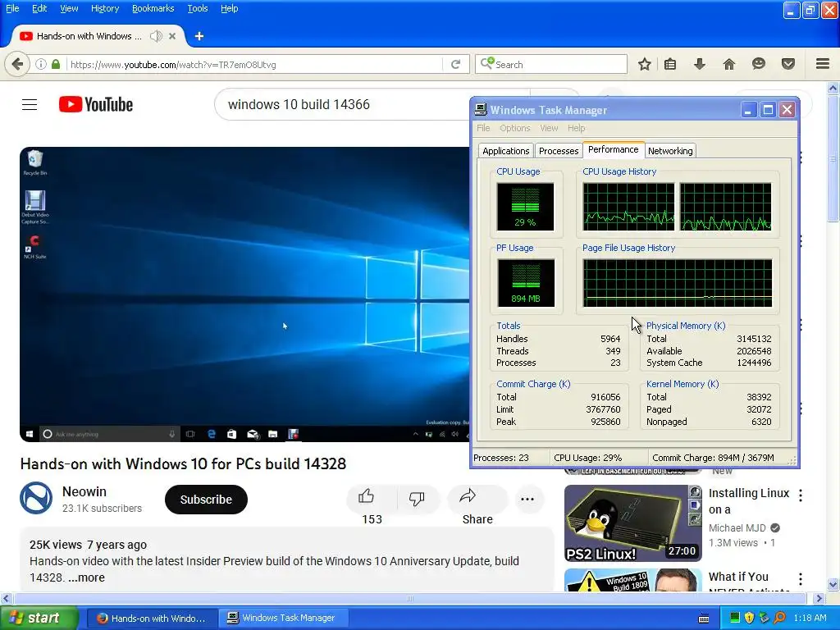Click the Neowin channel avatar
840x630 pixels.
pos(36,498)
